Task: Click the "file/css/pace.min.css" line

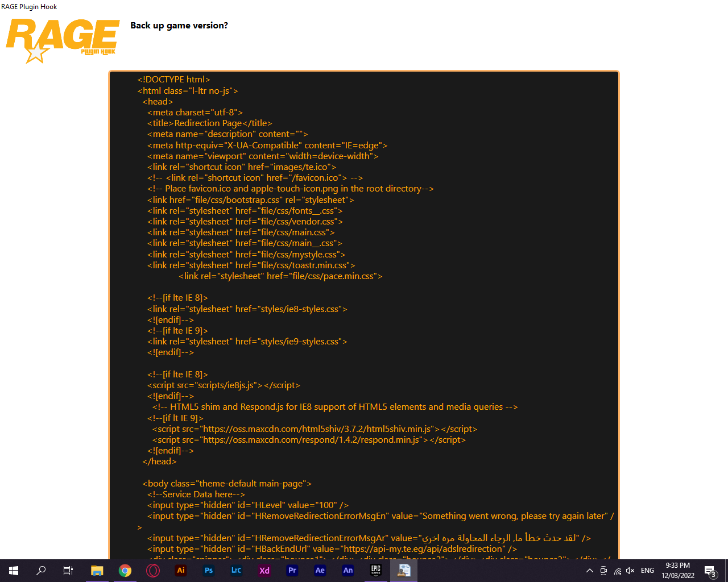Action: [x=281, y=276]
